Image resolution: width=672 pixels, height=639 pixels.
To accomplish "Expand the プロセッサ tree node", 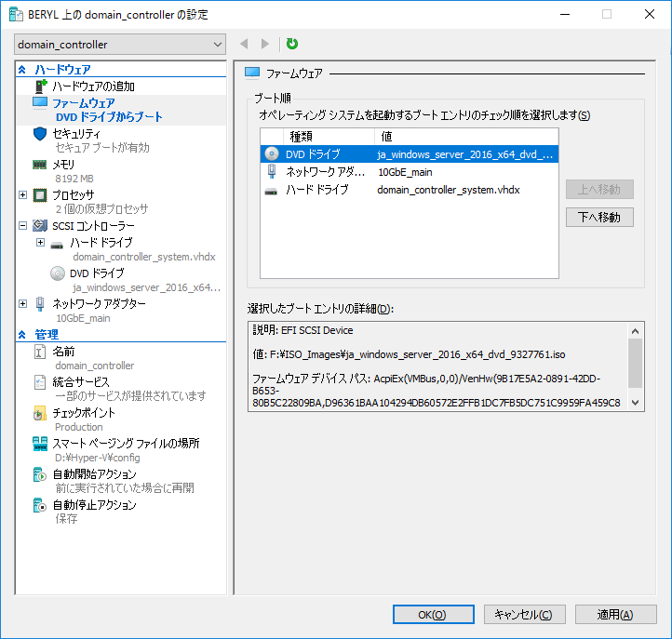I will (23, 195).
